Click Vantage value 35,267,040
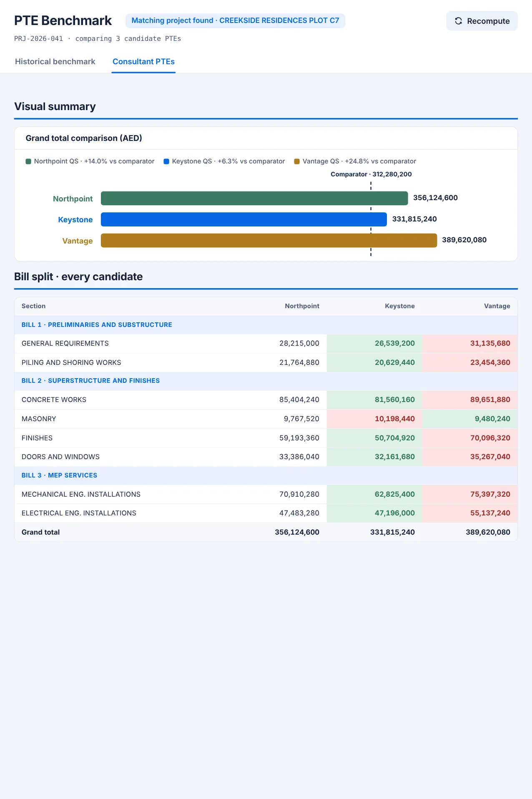532x799 pixels. pos(490,457)
